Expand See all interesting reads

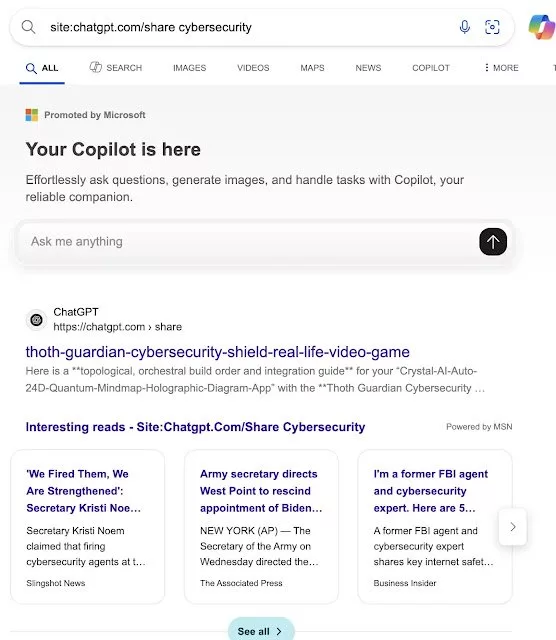click(261, 631)
